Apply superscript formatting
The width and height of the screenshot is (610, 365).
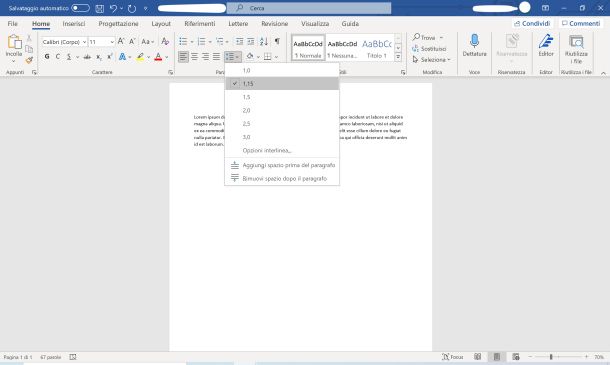point(110,57)
